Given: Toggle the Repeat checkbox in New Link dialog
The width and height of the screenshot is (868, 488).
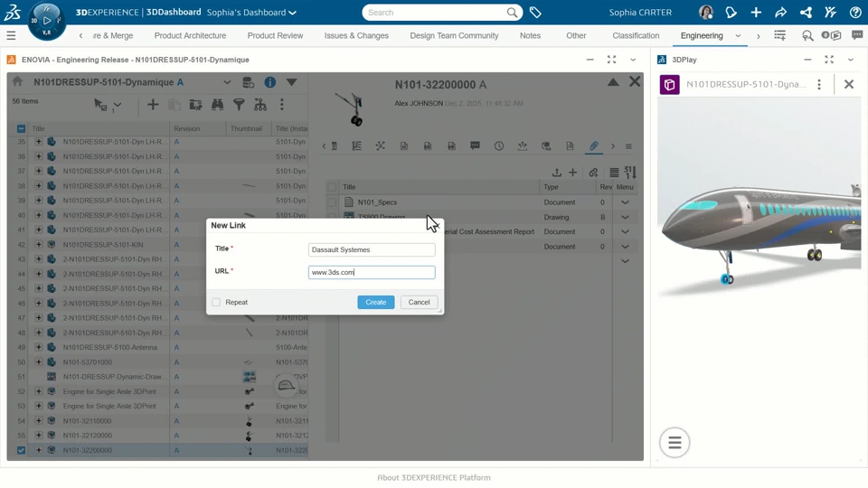Looking at the screenshot, I should click(216, 302).
